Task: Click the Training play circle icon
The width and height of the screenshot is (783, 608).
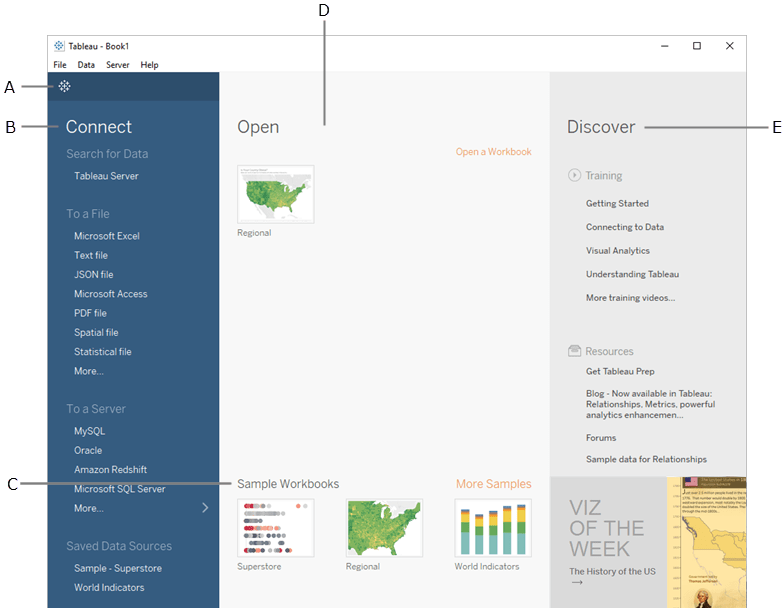Action: [574, 175]
